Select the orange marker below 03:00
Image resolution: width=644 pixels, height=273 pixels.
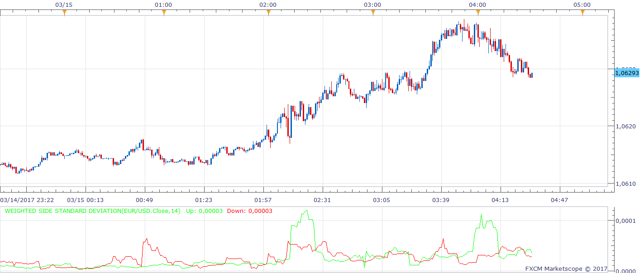(373, 13)
